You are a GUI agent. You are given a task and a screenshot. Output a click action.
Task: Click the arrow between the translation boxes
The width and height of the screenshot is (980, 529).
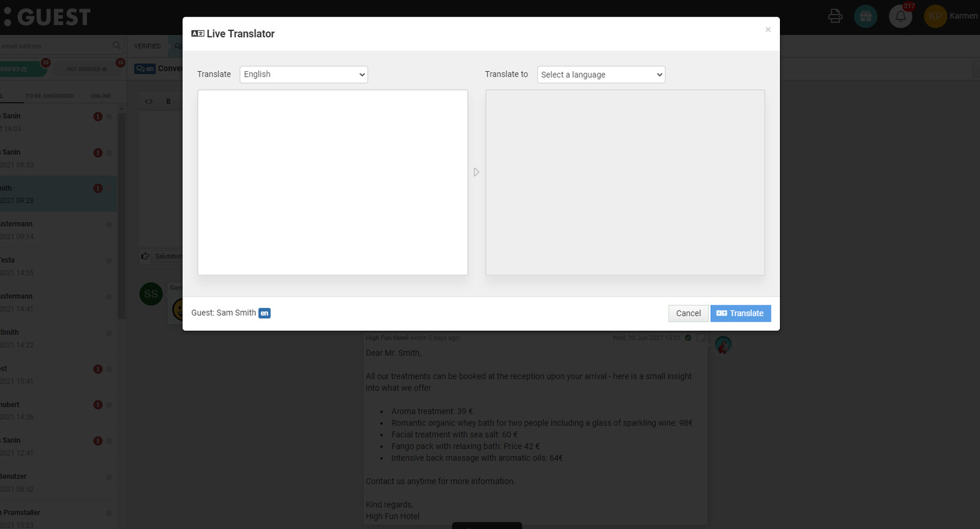tap(477, 173)
